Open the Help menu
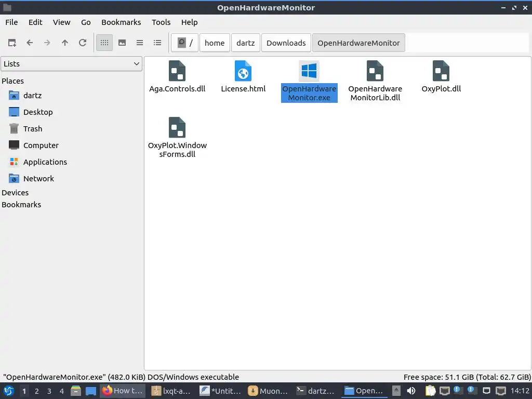The width and height of the screenshot is (532, 399). coord(189,22)
